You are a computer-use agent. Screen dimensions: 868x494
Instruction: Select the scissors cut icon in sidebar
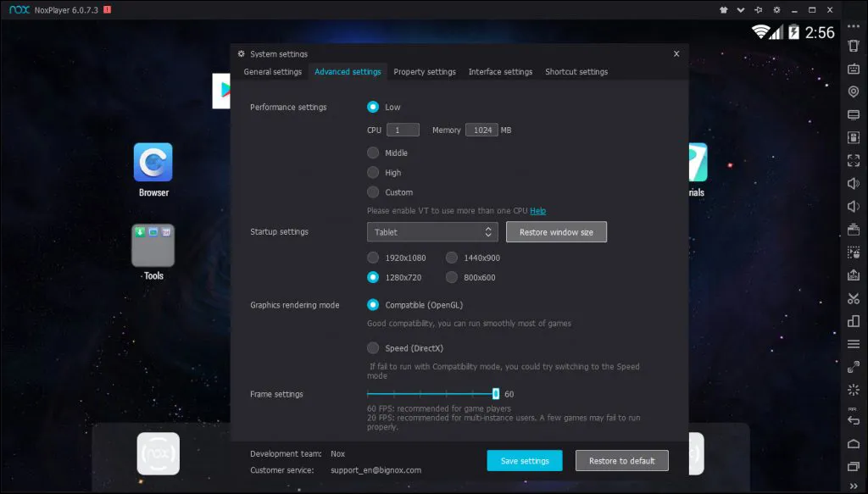pos(854,298)
